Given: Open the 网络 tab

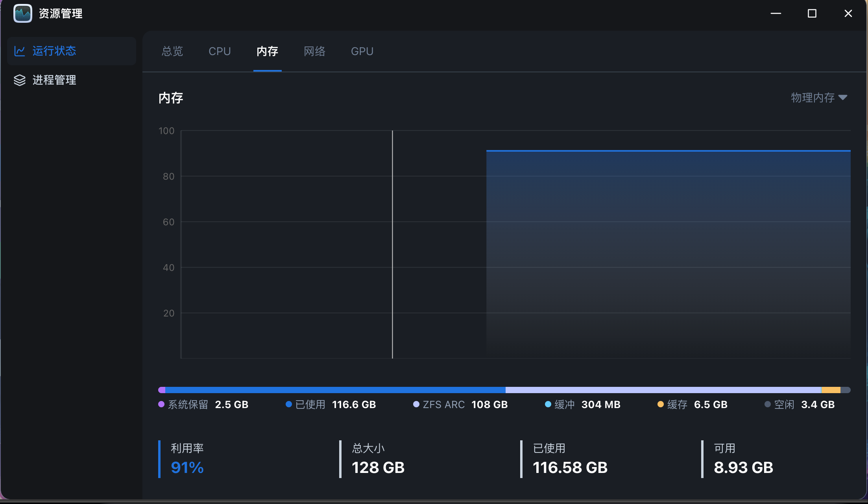Looking at the screenshot, I should (x=314, y=52).
